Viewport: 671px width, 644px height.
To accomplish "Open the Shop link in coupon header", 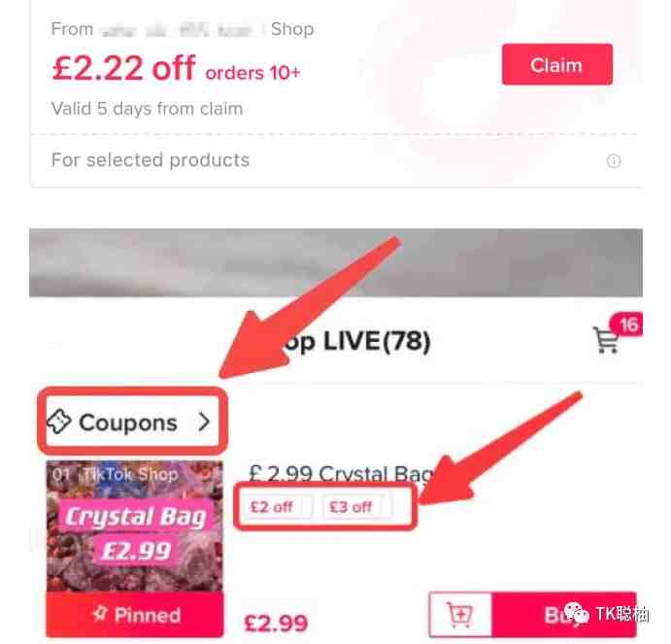I will pos(292,29).
